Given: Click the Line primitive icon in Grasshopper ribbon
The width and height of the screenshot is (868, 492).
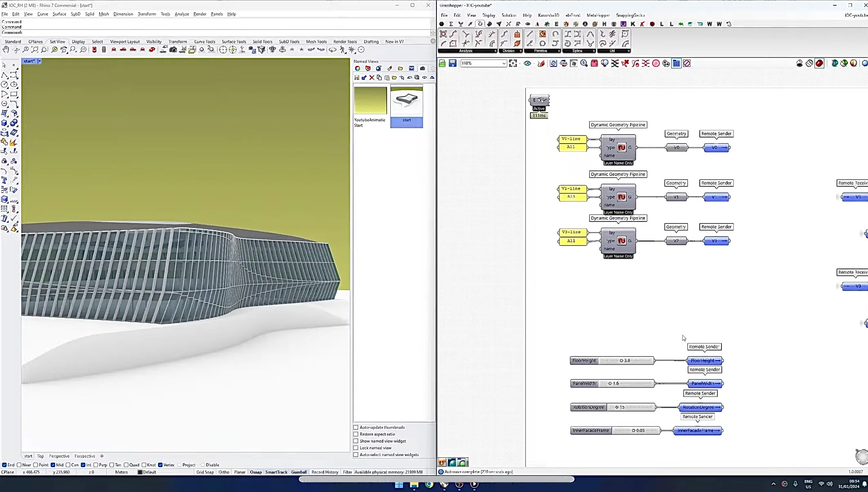Looking at the screenshot, I should point(530,34).
